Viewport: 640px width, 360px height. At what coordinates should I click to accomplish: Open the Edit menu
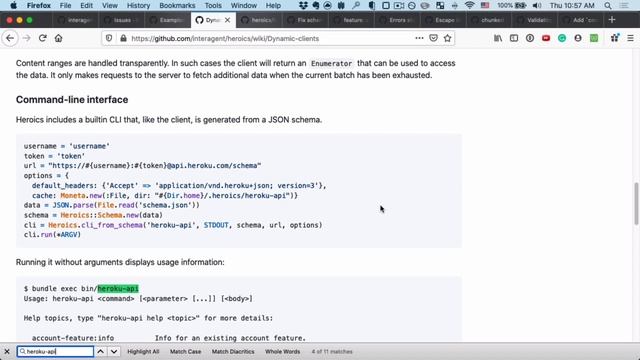pos(87,5)
